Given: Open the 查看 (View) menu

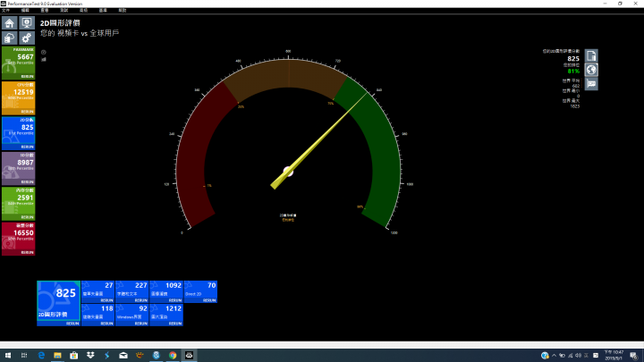Looking at the screenshot, I should (45, 10).
